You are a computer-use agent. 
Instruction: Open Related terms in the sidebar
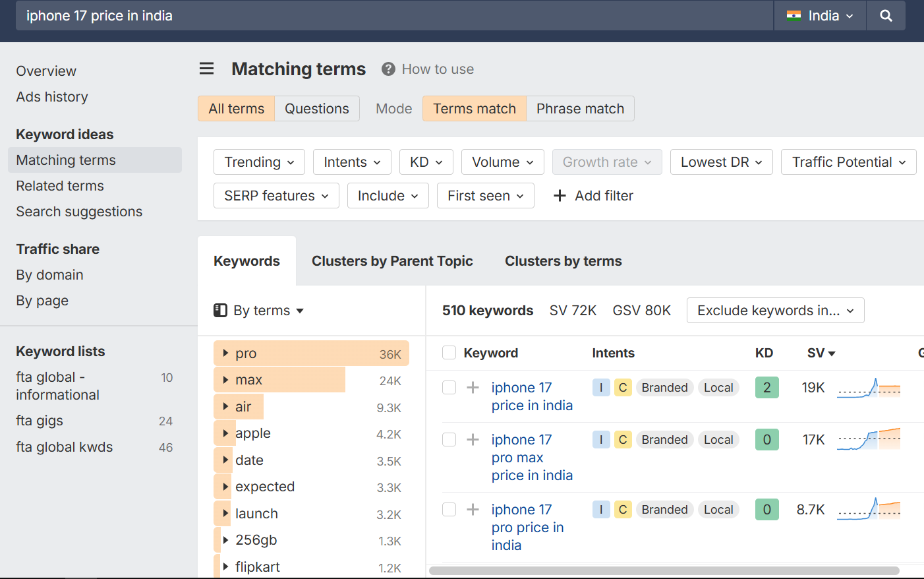point(60,186)
